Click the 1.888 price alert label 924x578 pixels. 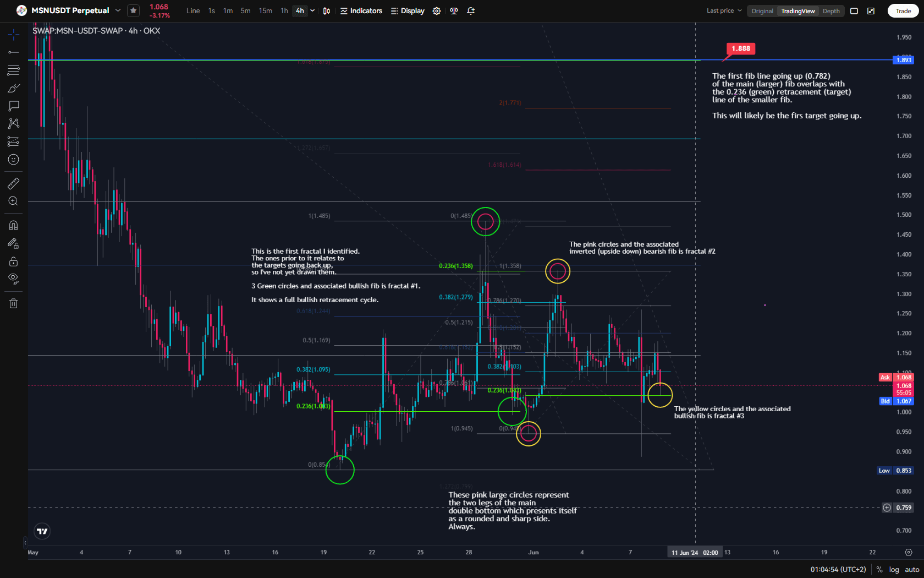coord(741,48)
